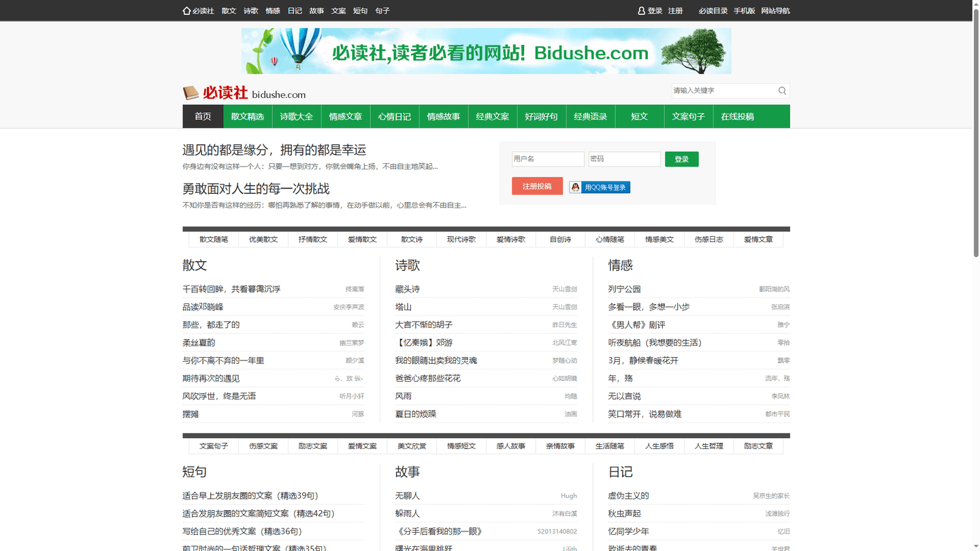The height and width of the screenshot is (551, 980).
Task: Open article 列宁公园
Action: 625,289
